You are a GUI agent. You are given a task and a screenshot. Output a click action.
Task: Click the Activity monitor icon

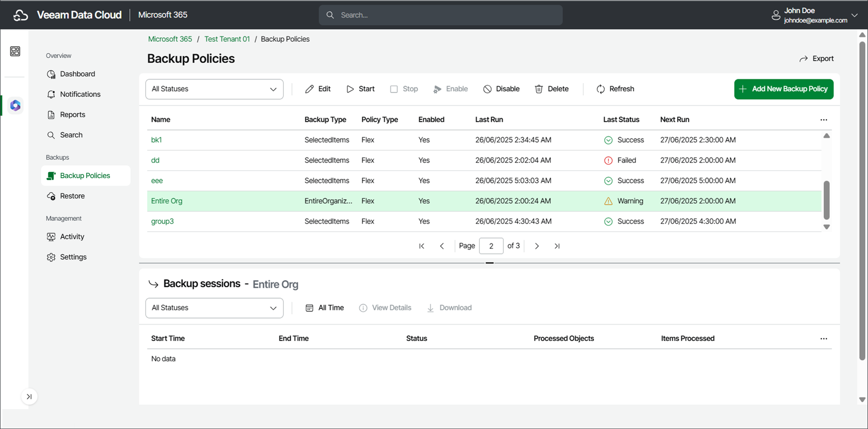51,236
